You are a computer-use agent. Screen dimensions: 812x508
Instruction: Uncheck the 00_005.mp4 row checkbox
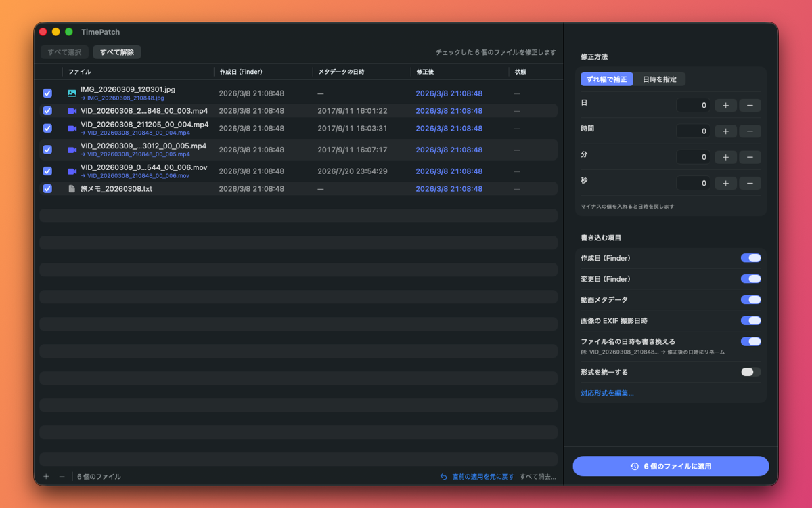tap(47, 150)
